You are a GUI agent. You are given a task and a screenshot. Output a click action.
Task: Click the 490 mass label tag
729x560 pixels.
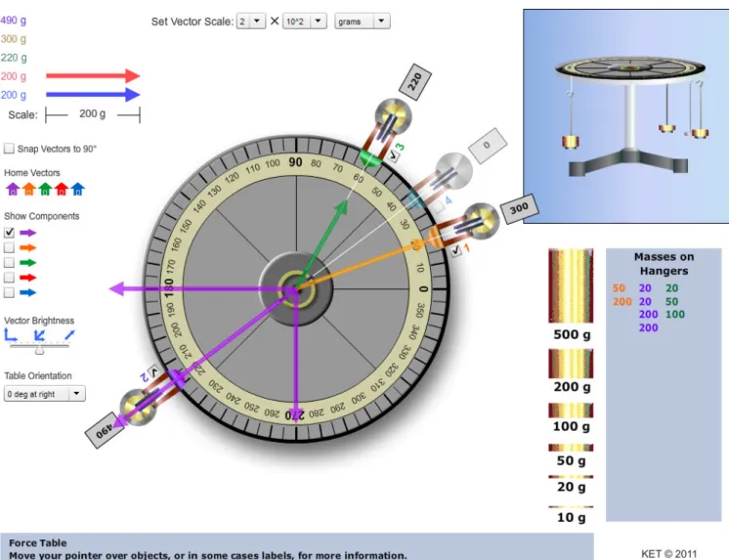tap(105, 431)
